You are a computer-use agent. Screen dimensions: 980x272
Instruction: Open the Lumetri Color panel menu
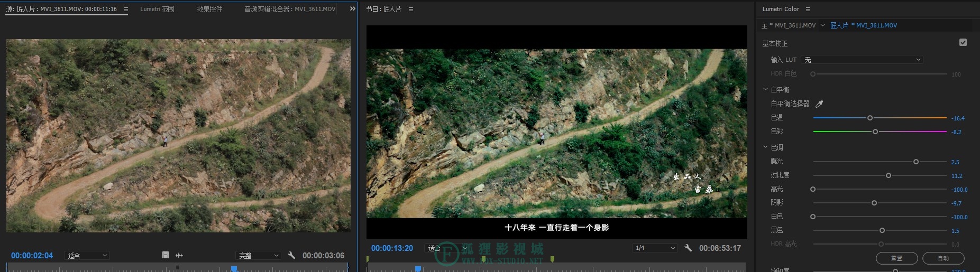point(808,9)
